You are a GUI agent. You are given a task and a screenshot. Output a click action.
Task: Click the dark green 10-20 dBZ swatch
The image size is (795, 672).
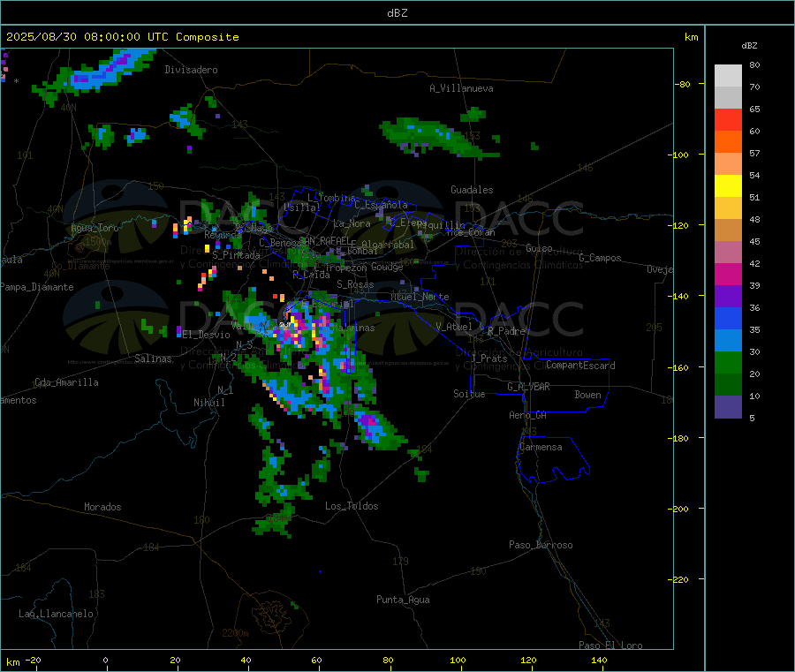[x=728, y=385]
